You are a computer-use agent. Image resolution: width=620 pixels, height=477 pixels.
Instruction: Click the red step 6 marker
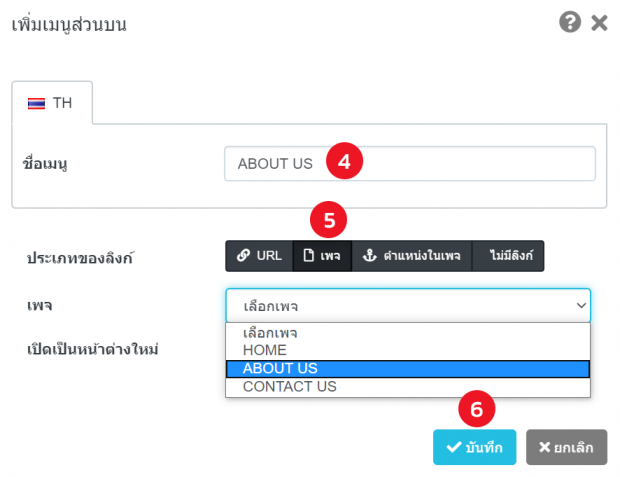(x=476, y=409)
